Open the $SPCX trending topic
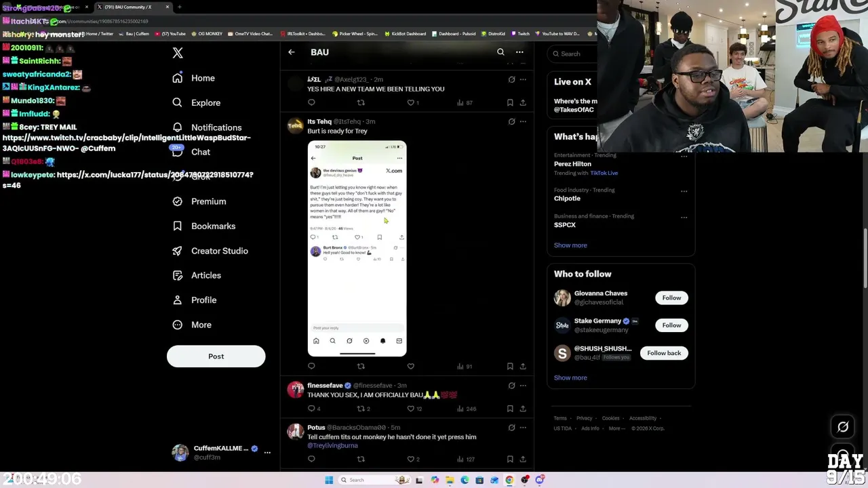This screenshot has width=868, height=488. tap(565, 225)
